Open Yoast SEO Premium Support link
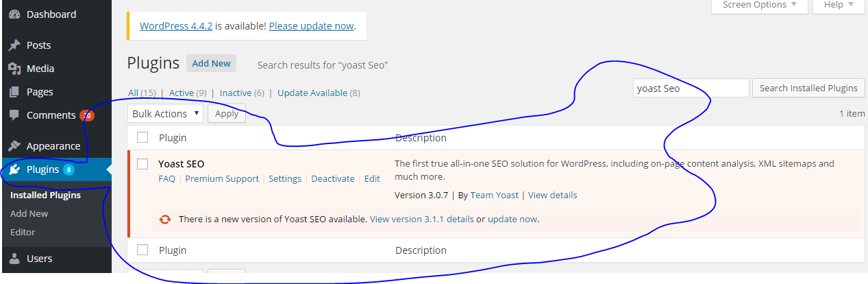 [x=222, y=179]
